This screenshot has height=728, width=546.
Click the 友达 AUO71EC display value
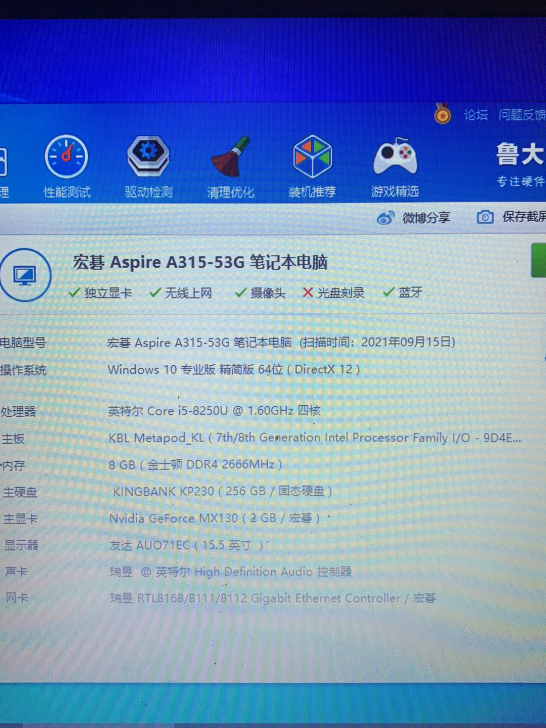pyautogui.click(x=186, y=545)
